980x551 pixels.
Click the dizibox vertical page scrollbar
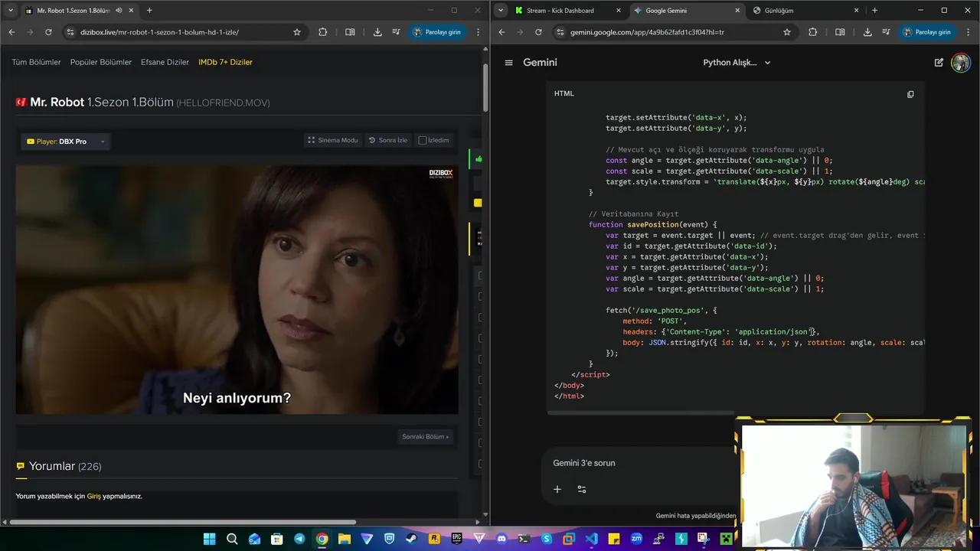point(485,88)
